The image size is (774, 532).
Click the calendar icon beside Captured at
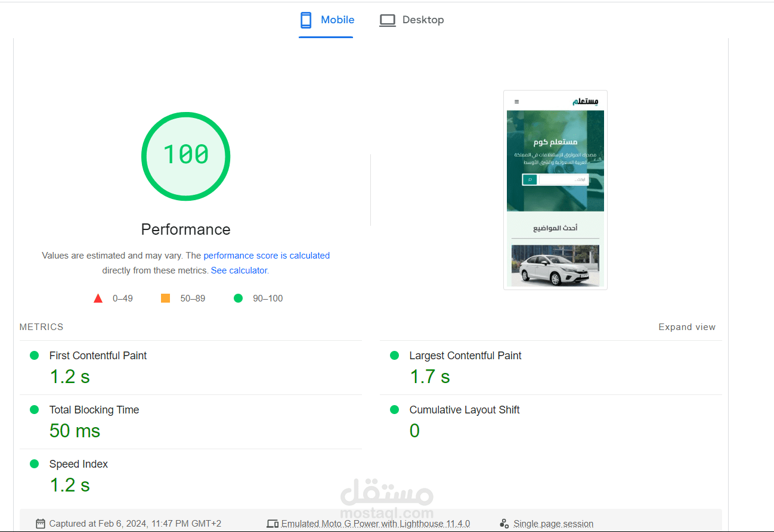coord(41,524)
